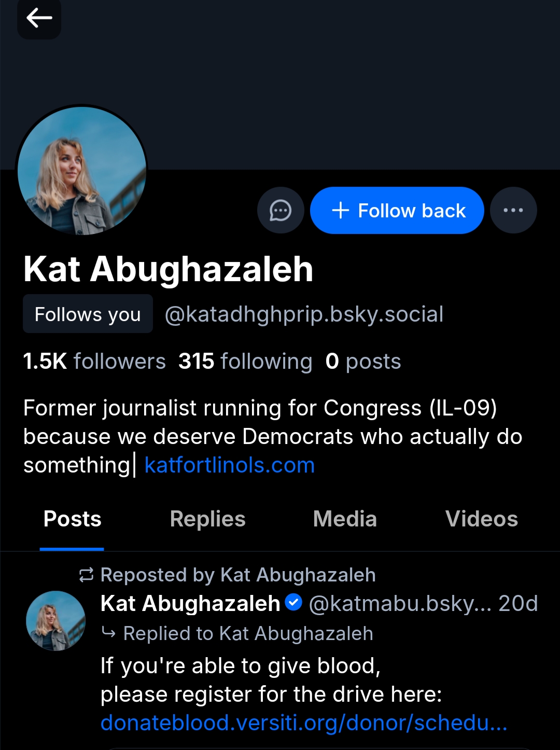Open the small avatar beside the post
The image size is (560, 750).
[x=55, y=620]
